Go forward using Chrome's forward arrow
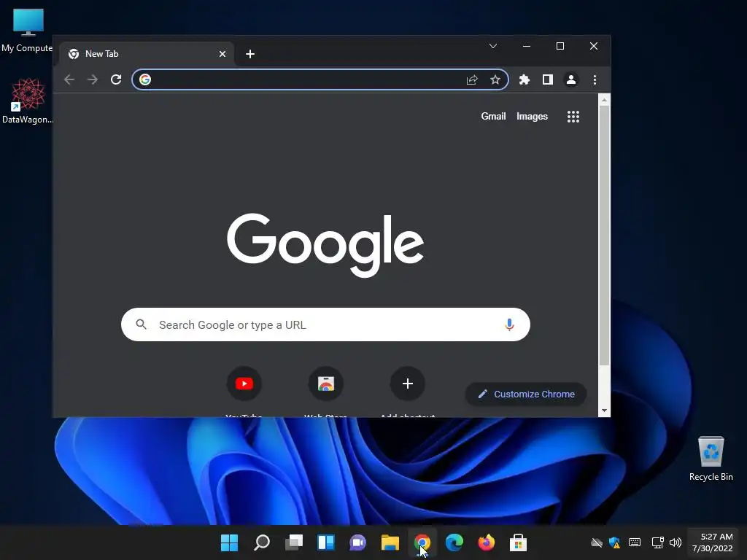Screen dimensions: 747x560 click(93, 79)
